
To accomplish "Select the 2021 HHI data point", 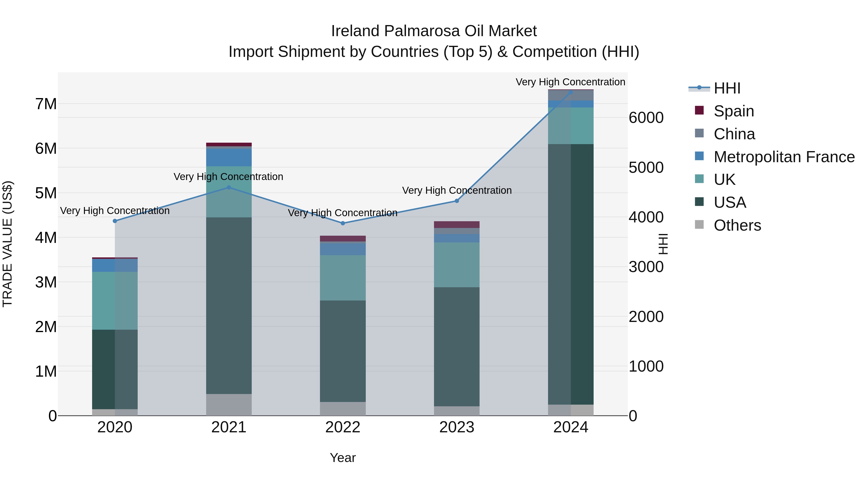I will (x=229, y=187).
